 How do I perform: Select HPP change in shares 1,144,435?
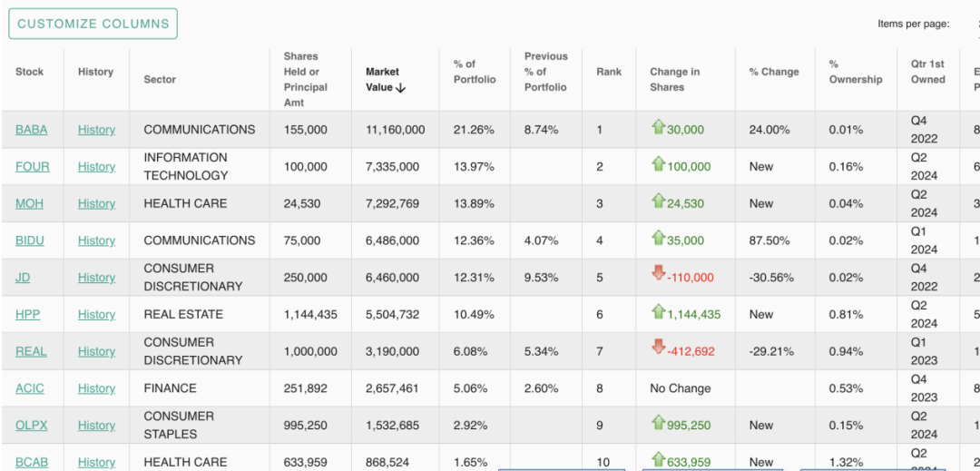694,314
